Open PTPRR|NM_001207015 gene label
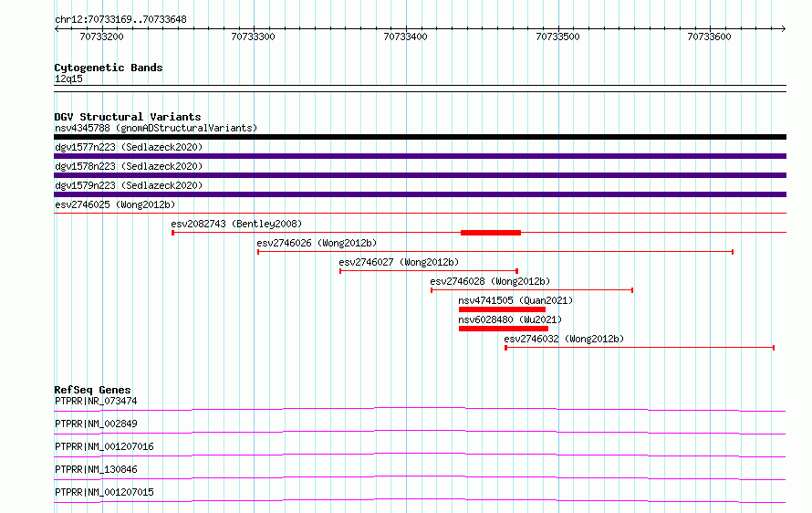812x513 pixels. coord(104,492)
